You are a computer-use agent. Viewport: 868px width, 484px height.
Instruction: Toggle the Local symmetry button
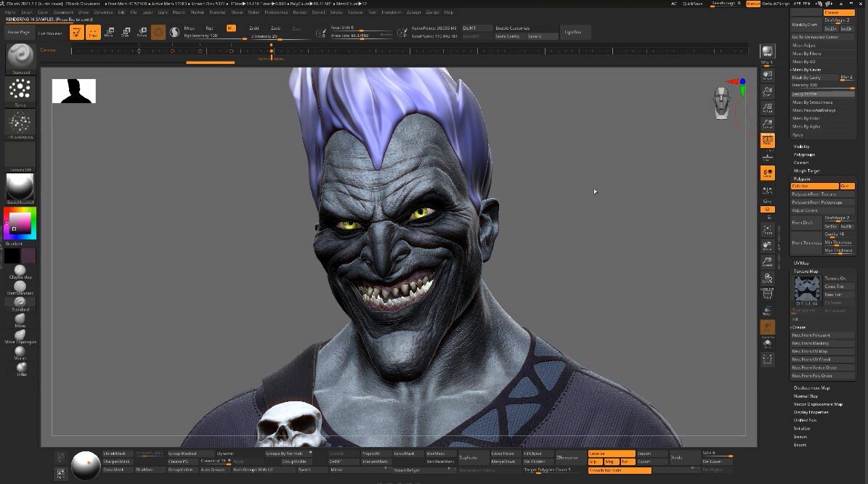(x=767, y=173)
